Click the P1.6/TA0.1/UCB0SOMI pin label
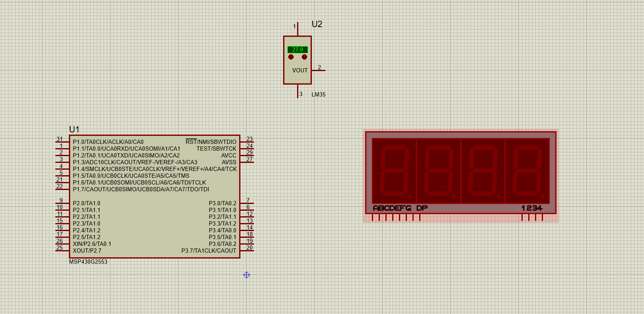644x314 pixels. pos(139,182)
